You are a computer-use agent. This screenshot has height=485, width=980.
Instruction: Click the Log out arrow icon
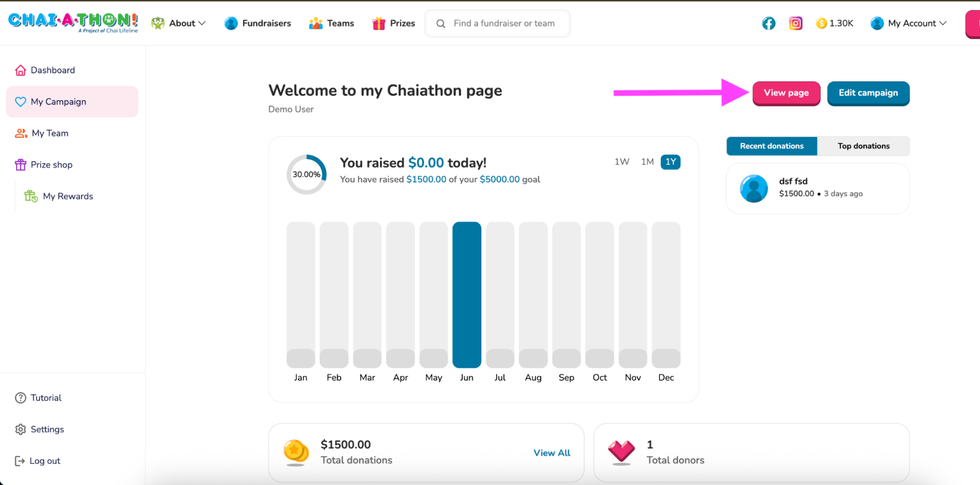click(x=20, y=461)
